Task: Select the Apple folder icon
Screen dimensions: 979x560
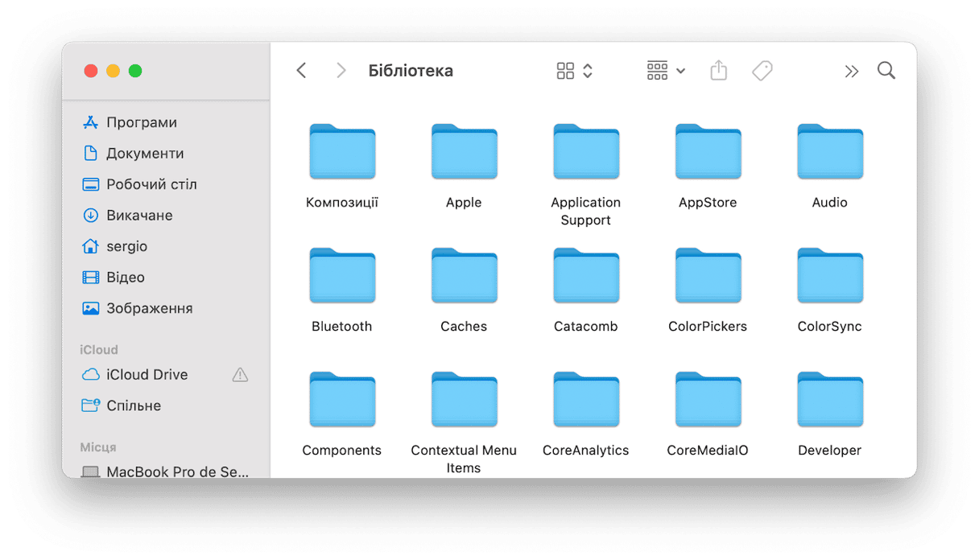Action: 464,151
